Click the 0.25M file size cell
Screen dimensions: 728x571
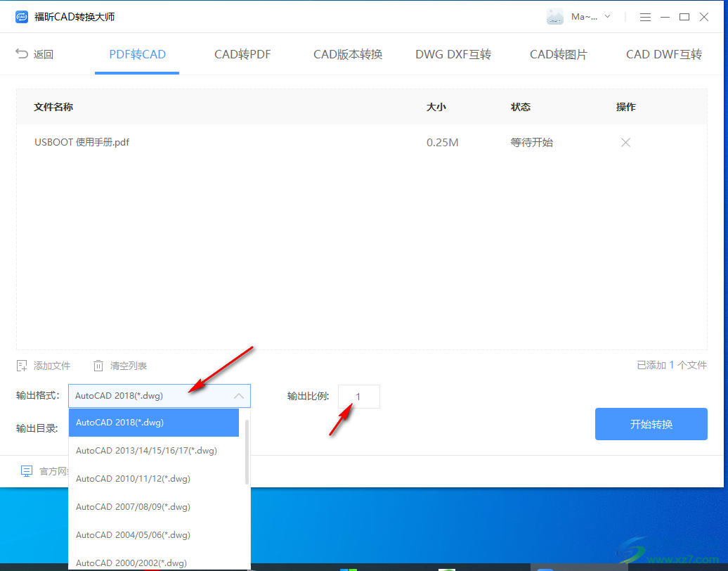(443, 142)
